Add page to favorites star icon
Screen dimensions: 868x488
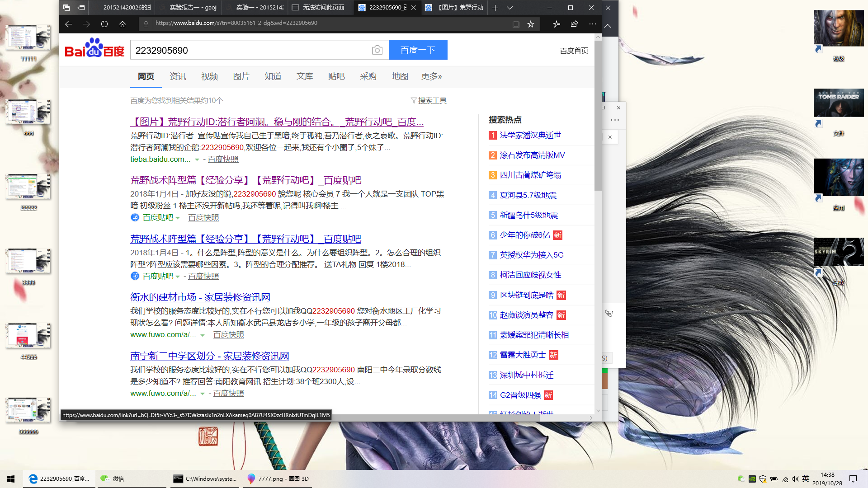[x=531, y=24]
